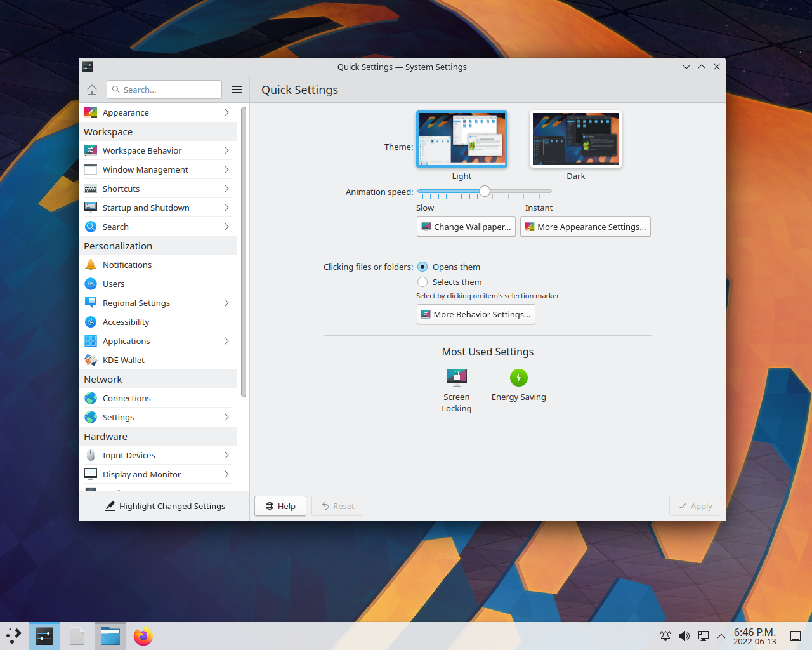
Task: Open Input Devices settings
Action: (158, 455)
